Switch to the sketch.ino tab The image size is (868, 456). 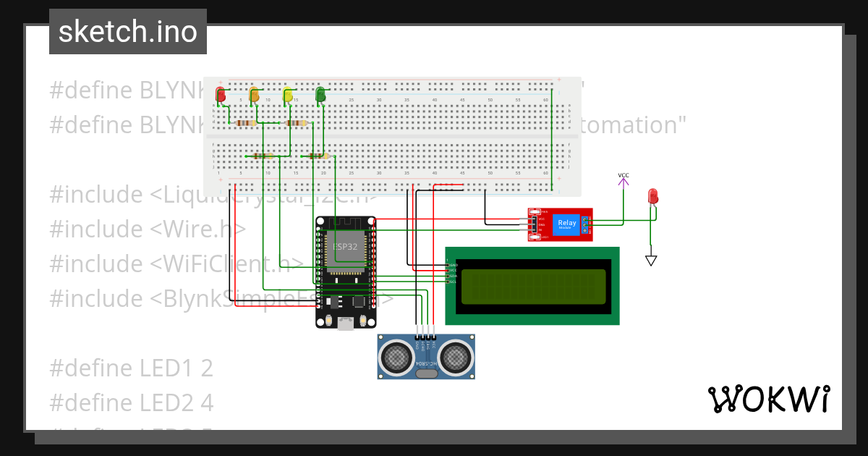point(127,31)
